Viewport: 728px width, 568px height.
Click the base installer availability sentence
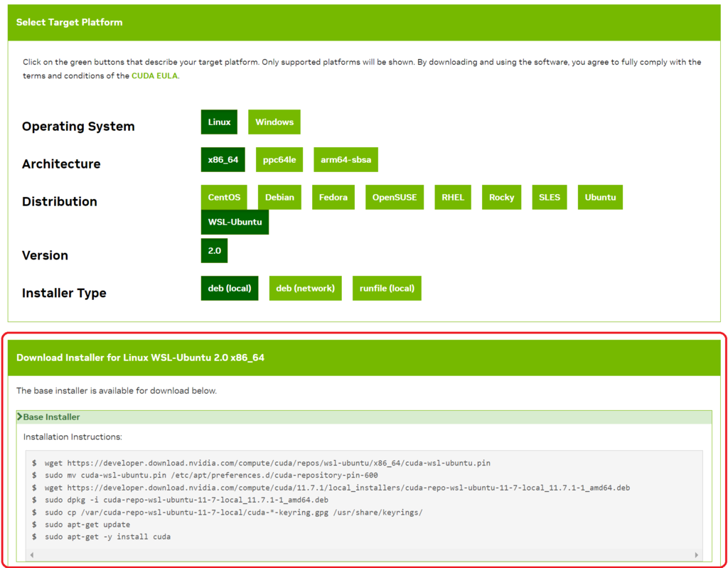pos(117,390)
